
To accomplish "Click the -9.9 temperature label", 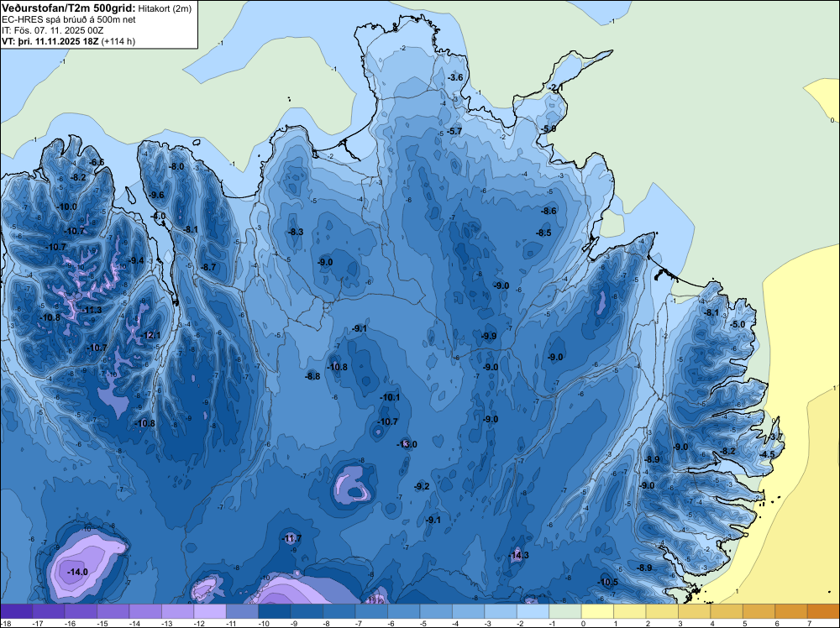I will (489, 336).
